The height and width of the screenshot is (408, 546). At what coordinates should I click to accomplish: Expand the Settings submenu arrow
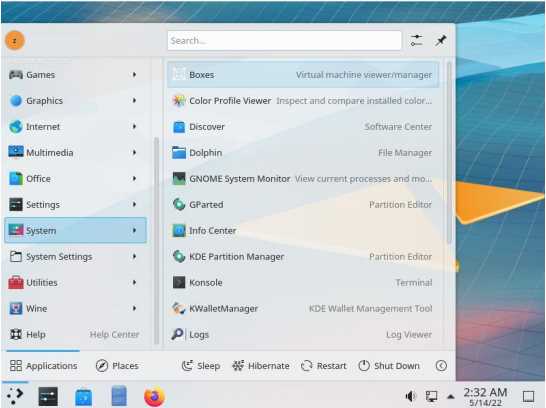point(134,204)
